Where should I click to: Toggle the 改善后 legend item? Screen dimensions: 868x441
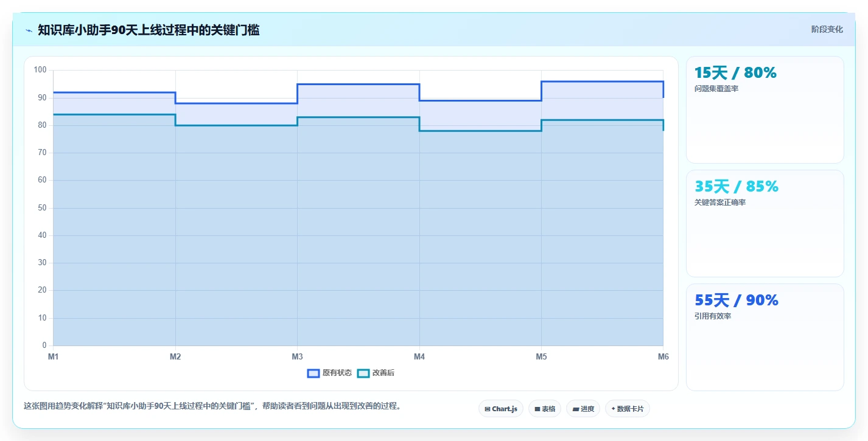(x=376, y=373)
